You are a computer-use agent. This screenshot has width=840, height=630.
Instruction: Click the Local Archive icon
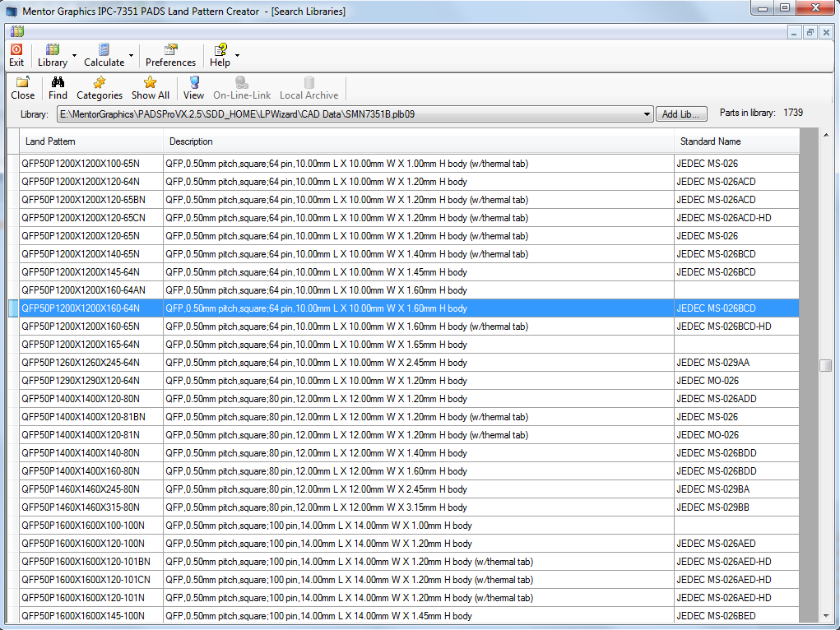309,82
